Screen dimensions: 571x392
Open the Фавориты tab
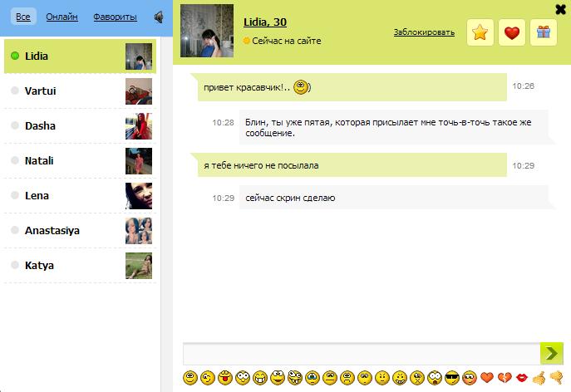tap(115, 17)
